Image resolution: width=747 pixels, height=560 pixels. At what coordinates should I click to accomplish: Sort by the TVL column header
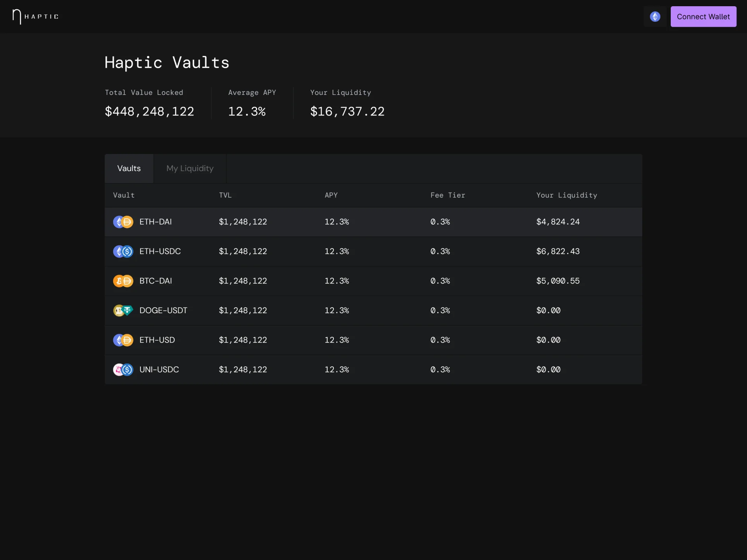coord(225,195)
